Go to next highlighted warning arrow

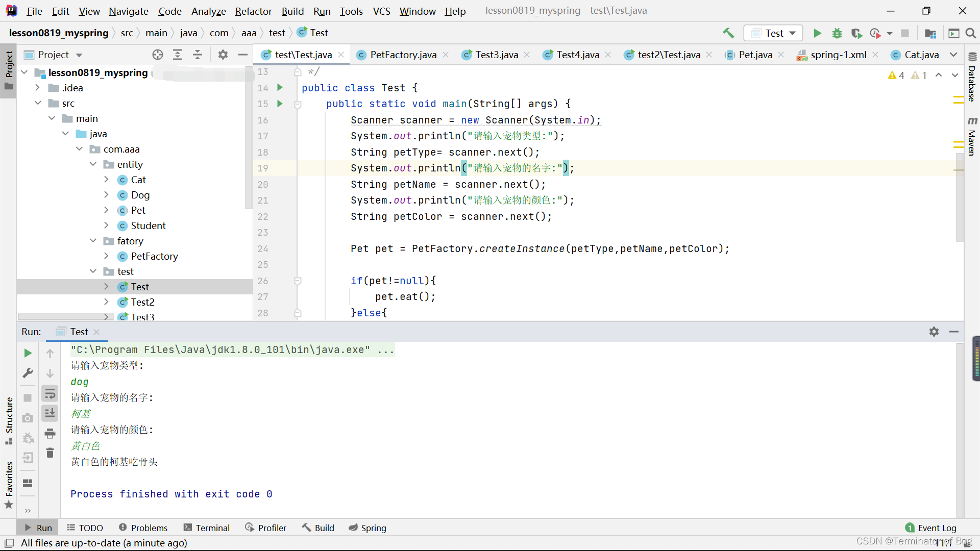coord(955,76)
